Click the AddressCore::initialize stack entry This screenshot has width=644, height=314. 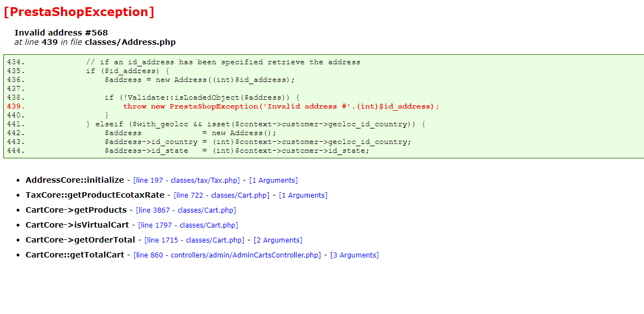pos(75,180)
